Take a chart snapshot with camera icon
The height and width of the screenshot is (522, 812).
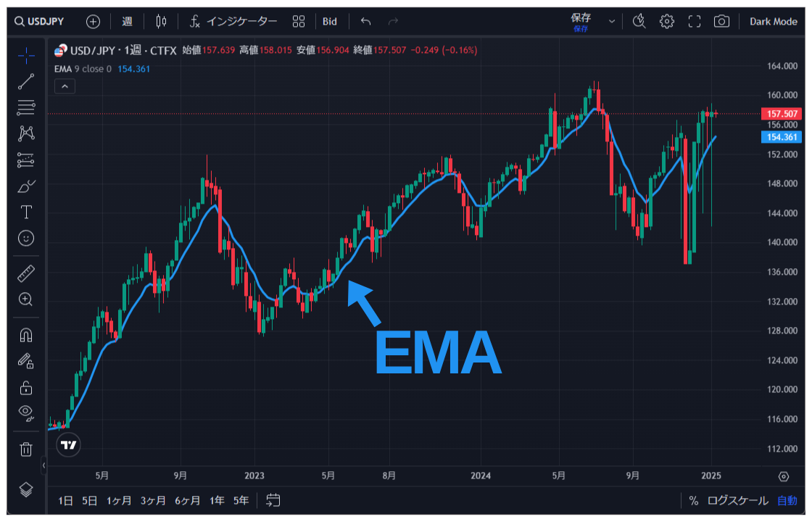(721, 22)
